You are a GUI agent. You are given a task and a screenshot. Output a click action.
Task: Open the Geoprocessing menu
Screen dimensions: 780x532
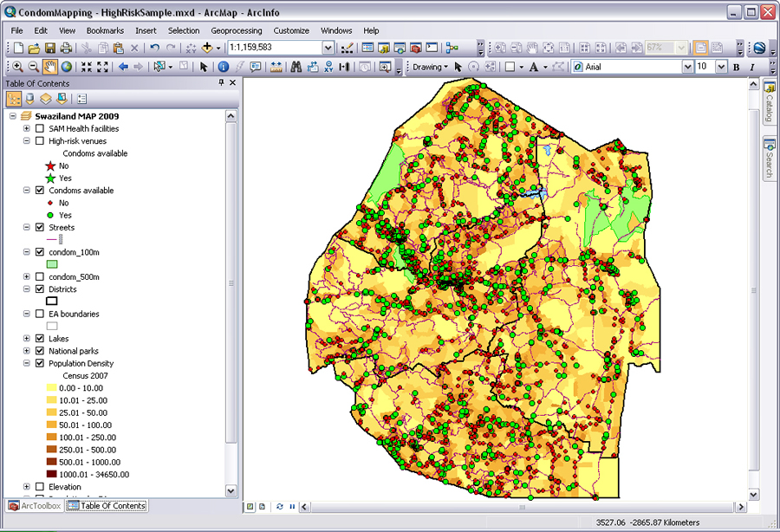coord(236,30)
